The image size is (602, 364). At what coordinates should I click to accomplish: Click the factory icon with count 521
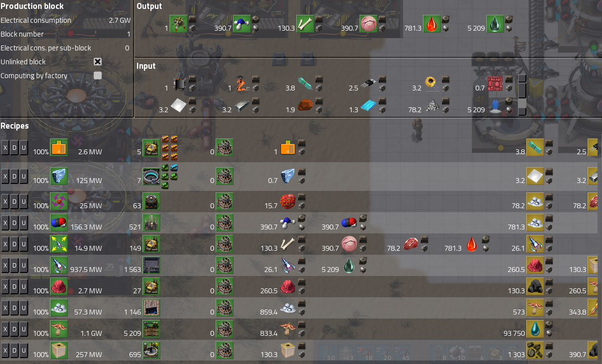(x=151, y=223)
